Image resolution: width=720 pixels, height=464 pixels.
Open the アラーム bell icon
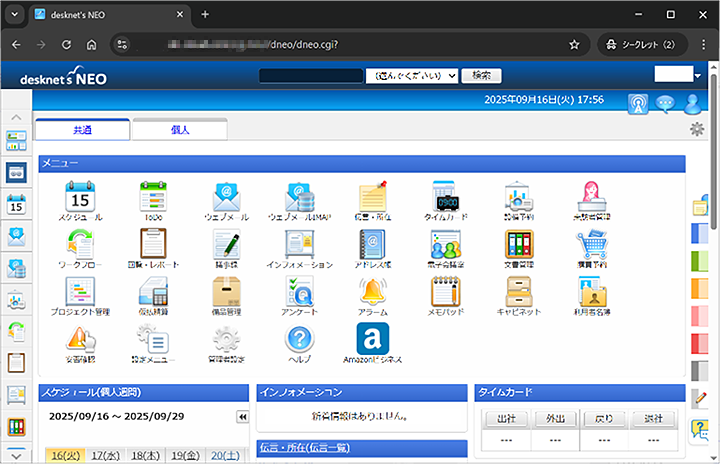point(372,292)
